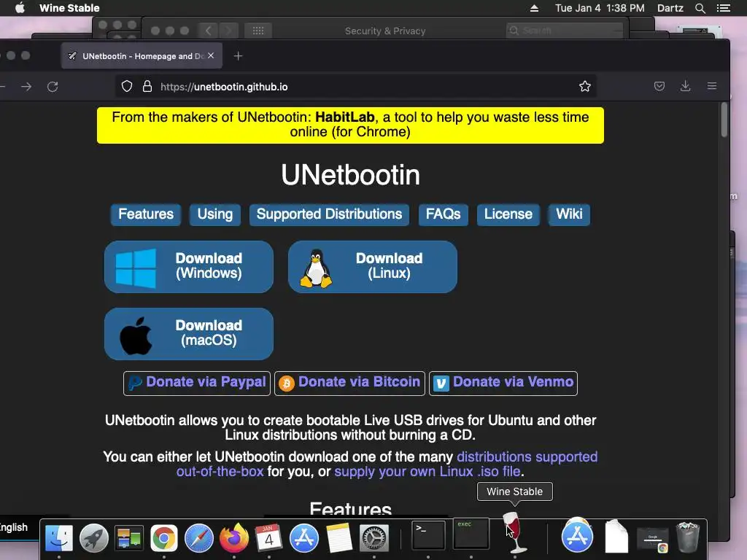Click Search field in Security & Privacy window
The width and height of the screenshot is (747, 560).
coord(565,31)
